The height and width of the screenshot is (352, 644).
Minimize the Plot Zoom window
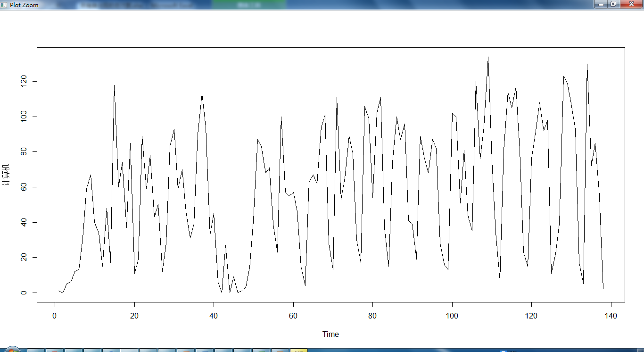(600, 4)
